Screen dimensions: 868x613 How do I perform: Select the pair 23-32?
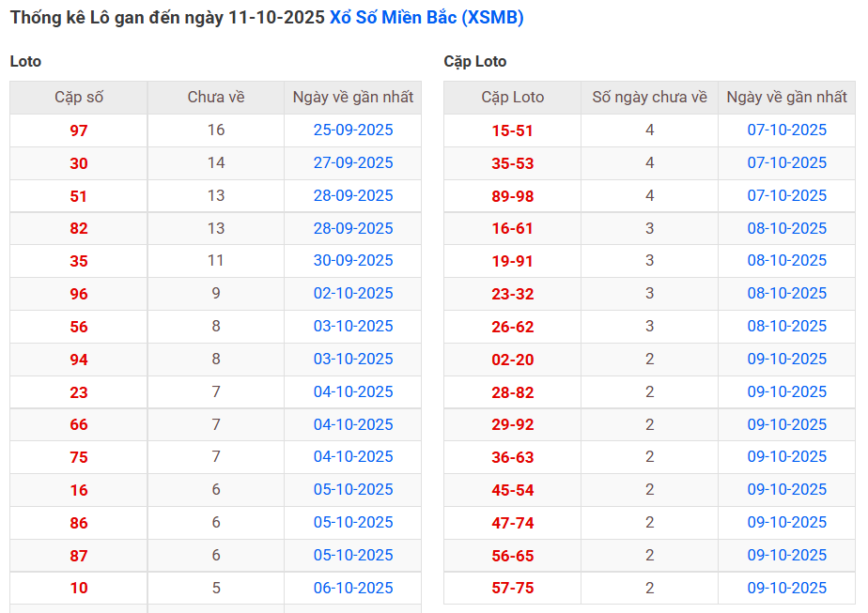513,295
